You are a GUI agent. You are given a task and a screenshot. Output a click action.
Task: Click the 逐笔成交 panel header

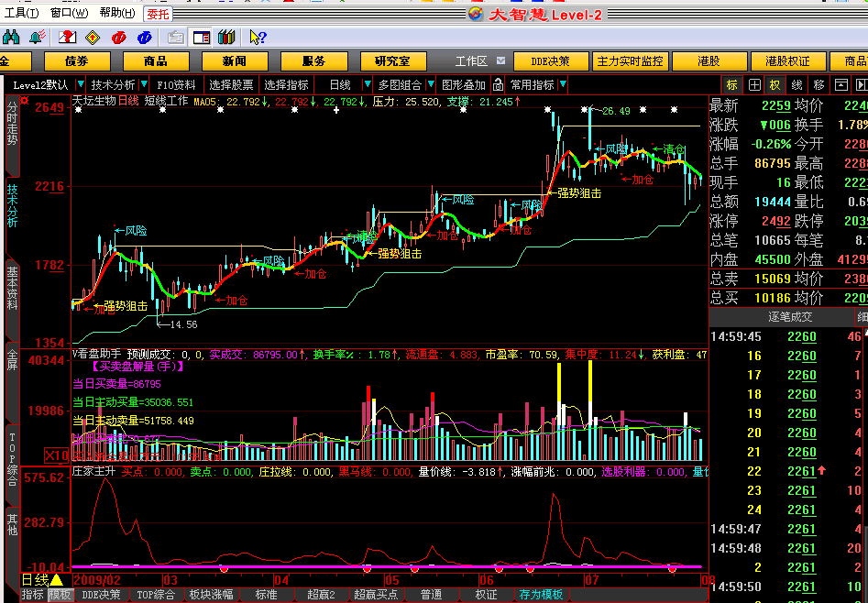tap(790, 317)
